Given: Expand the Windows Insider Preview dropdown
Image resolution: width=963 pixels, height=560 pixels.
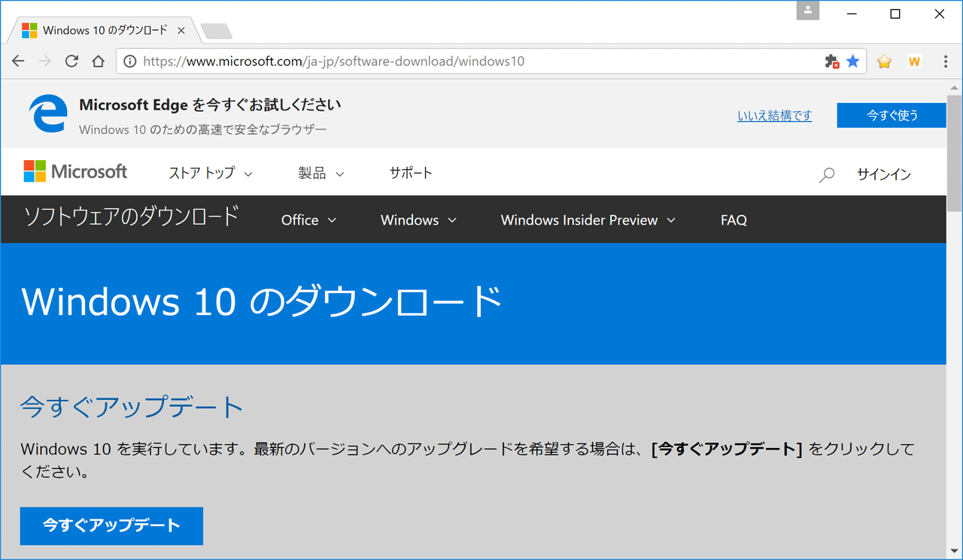Looking at the screenshot, I should click(x=588, y=220).
